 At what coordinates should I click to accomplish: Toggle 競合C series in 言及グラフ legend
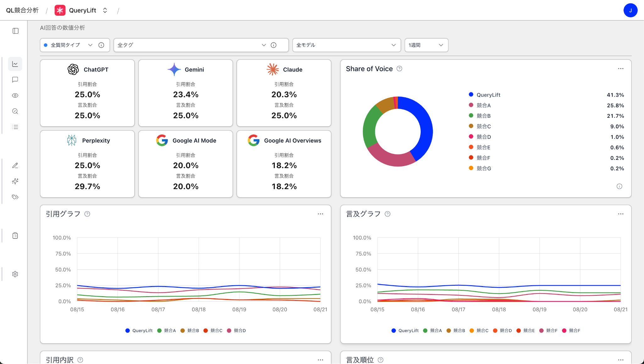pos(479,331)
